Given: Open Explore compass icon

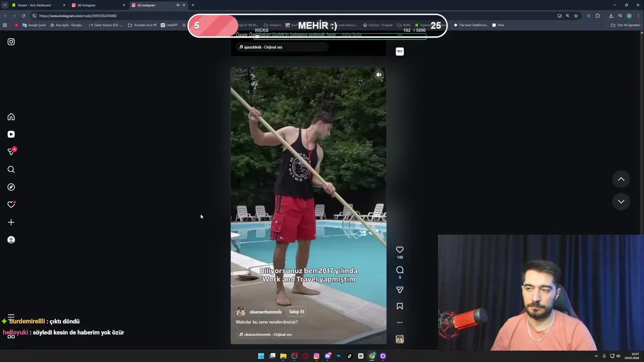Looking at the screenshot, I should 11,187.
